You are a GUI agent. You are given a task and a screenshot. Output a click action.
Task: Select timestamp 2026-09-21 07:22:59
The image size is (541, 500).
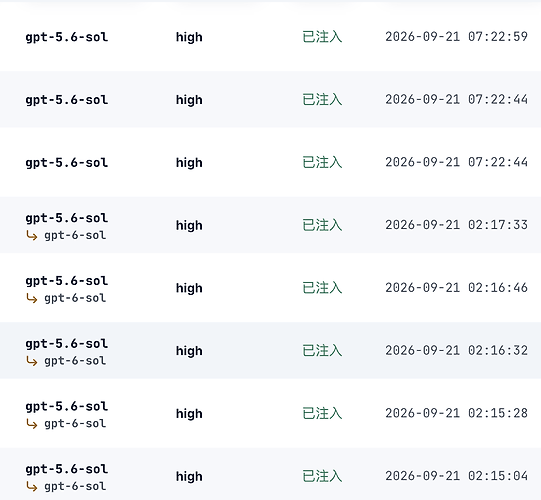coord(456,37)
